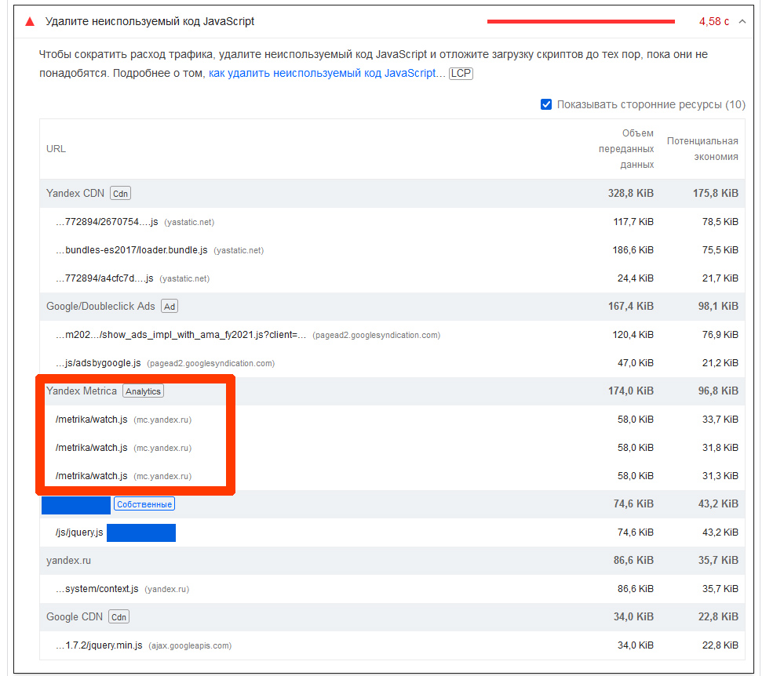
Task: Click the 21,7 KiB savings cell
Action: (720, 278)
